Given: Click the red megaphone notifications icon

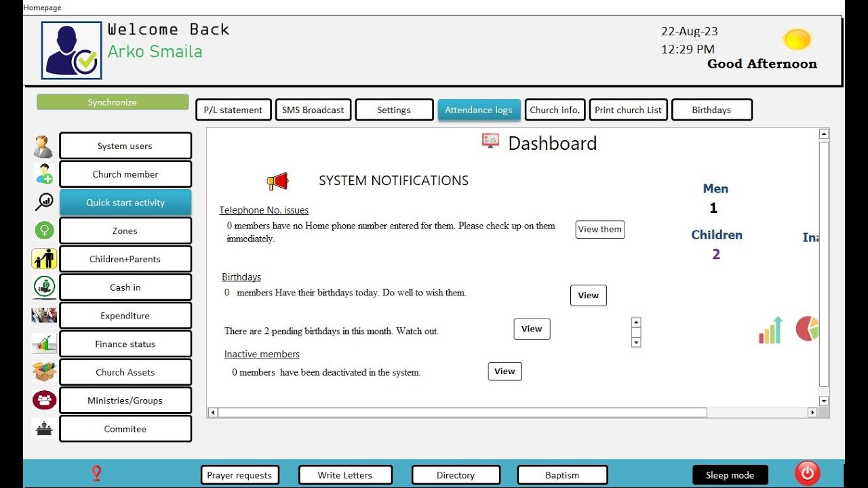Looking at the screenshot, I should (x=277, y=181).
